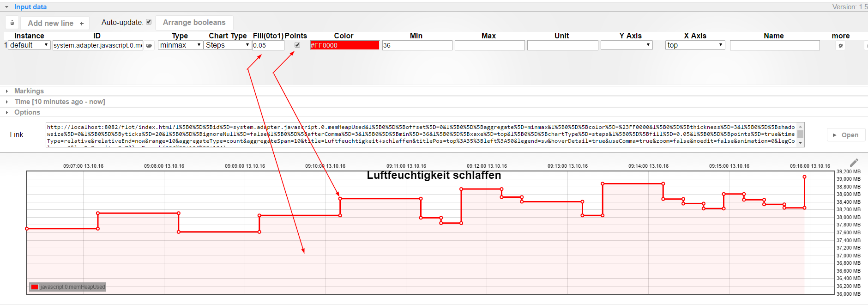Click the more column header
The image size is (868, 305).
pyautogui.click(x=841, y=36)
